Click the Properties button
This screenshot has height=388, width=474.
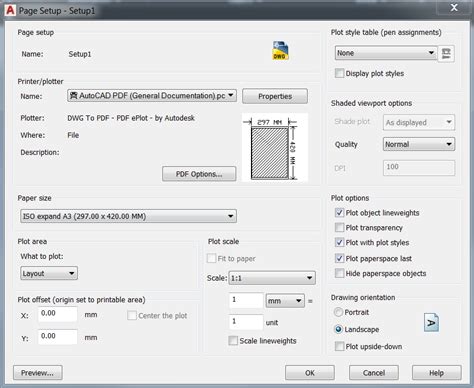275,96
